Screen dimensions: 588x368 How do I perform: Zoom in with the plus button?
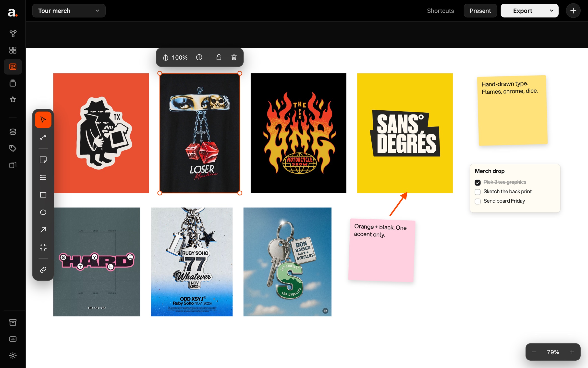[x=572, y=352]
